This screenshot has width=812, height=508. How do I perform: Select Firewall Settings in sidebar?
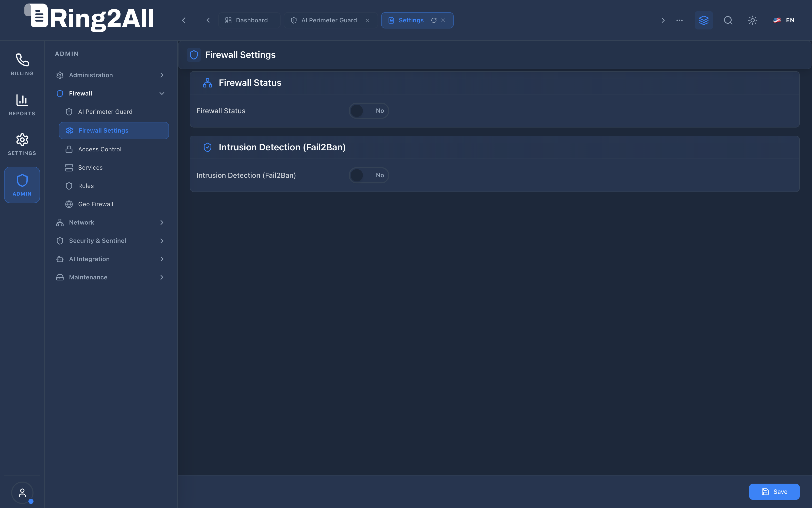113,130
